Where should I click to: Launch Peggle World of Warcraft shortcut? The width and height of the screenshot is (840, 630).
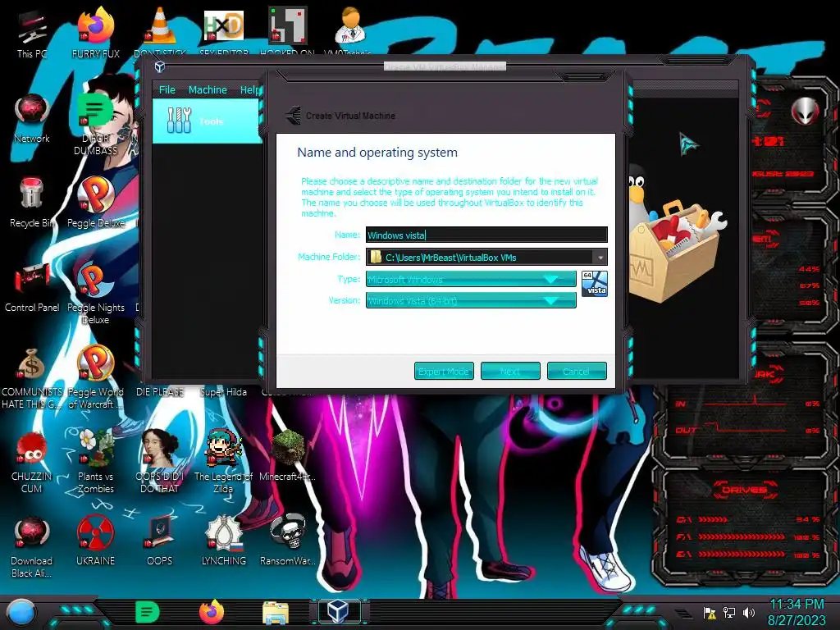96,377
